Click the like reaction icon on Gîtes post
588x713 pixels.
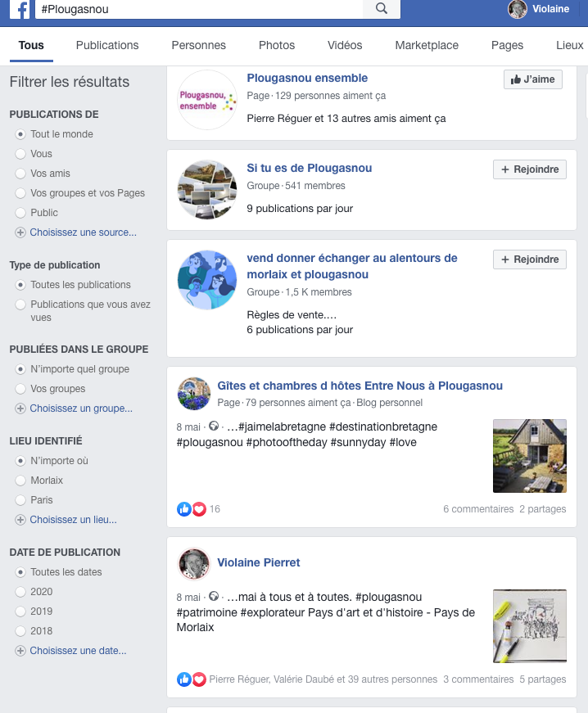click(183, 509)
